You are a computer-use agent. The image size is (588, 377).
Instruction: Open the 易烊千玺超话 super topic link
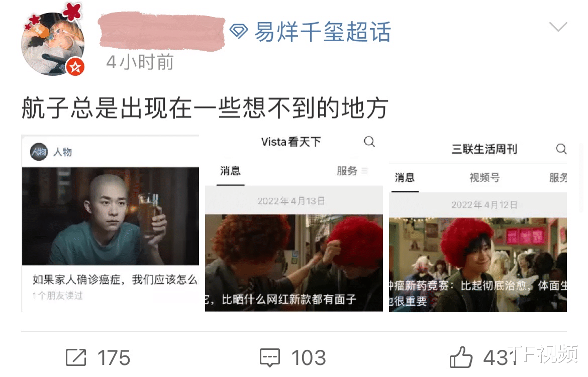point(323,32)
